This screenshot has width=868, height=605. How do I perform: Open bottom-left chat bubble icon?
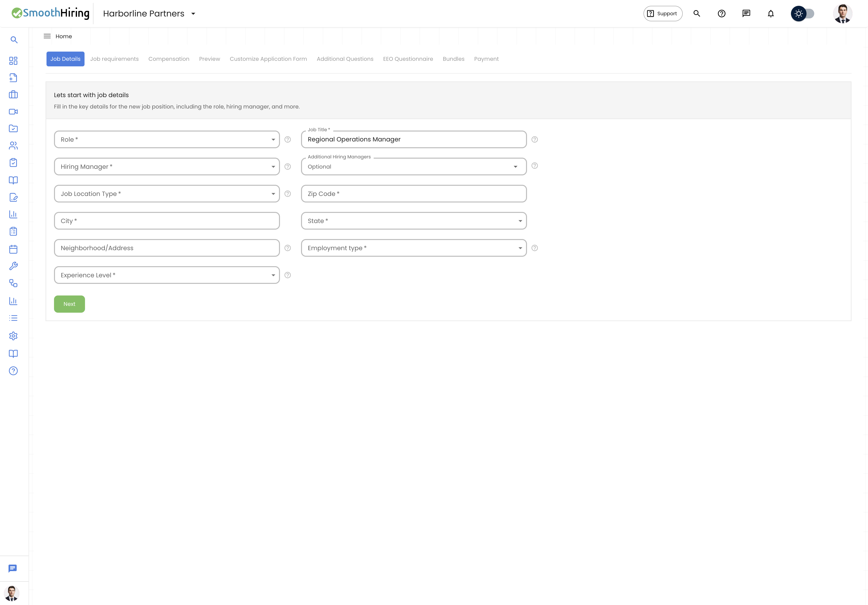[x=13, y=568]
